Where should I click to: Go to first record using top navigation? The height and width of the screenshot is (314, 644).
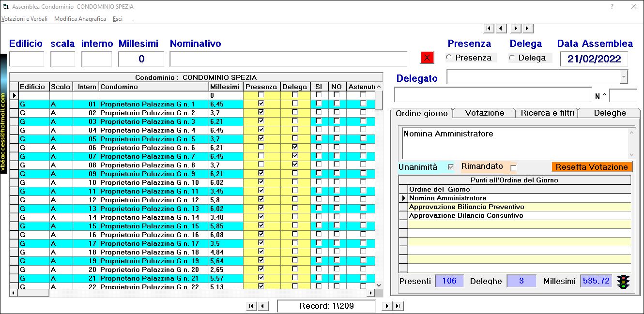[x=489, y=29]
